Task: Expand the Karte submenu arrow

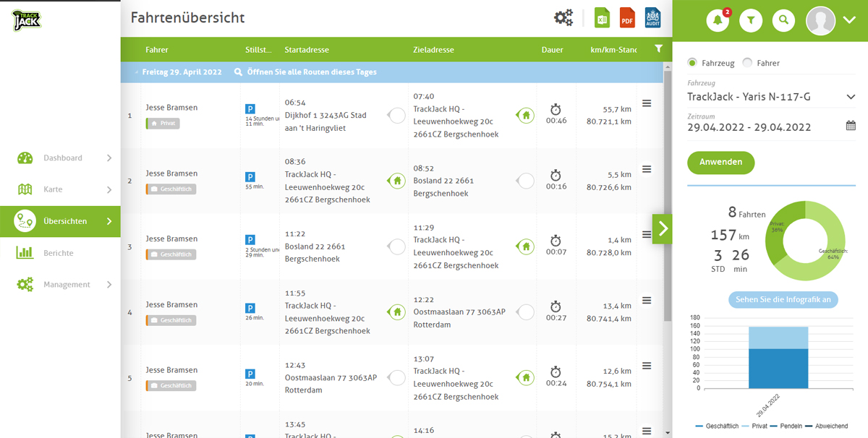Action: 109,189
